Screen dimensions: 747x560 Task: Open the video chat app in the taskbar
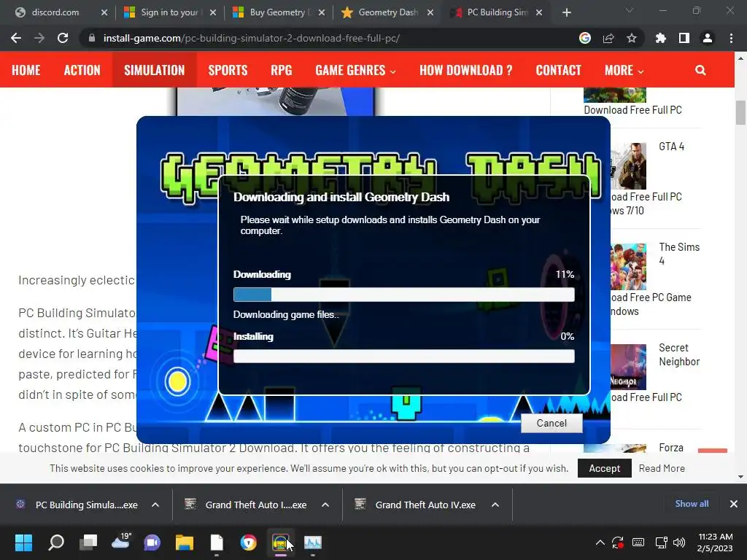pyautogui.click(x=152, y=542)
